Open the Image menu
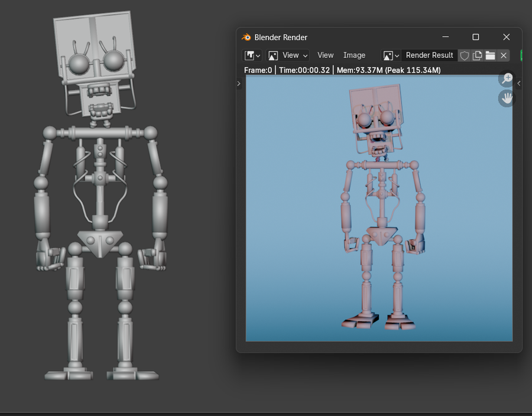 point(354,56)
